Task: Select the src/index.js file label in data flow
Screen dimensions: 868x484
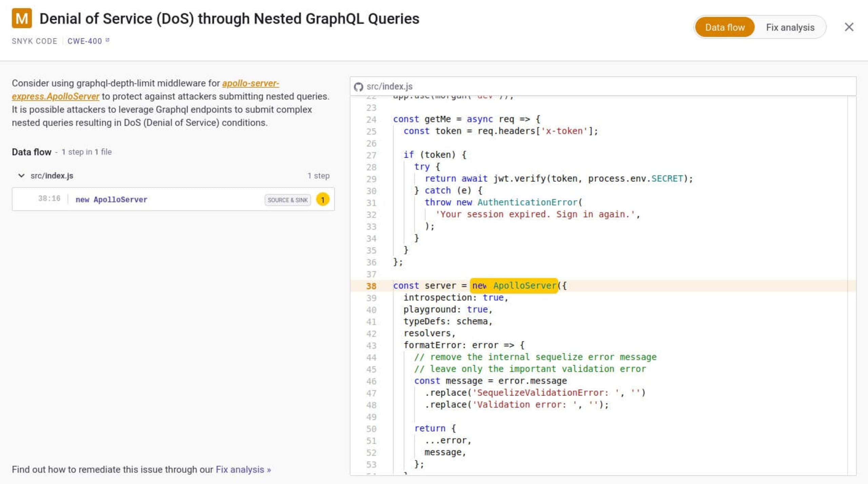Action: tap(52, 176)
